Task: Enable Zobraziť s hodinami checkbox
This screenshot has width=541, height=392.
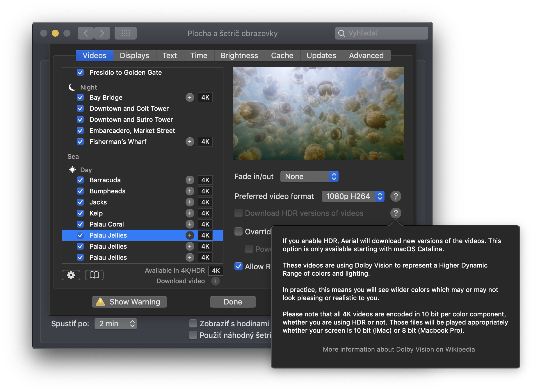Action: click(x=193, y=323)
